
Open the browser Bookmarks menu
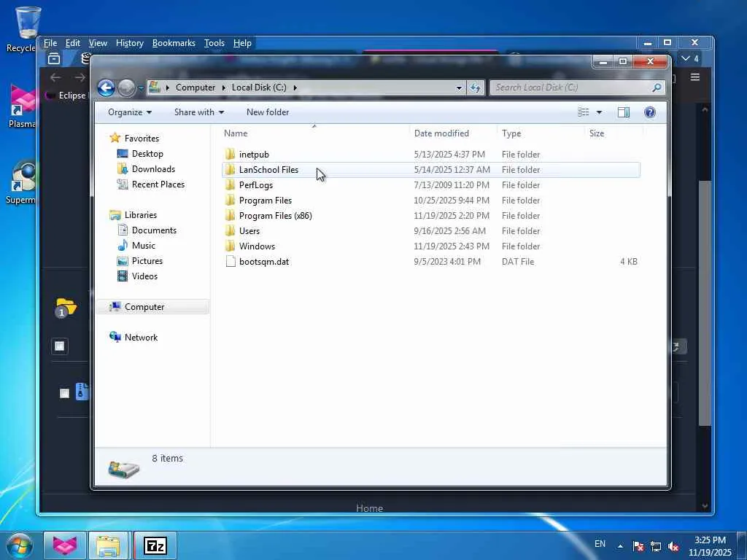174,43
